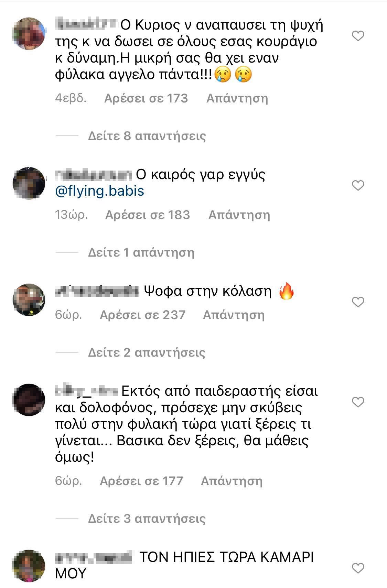Show the 2 replies under the fire comment
This screenshot has height=588, width=387.
[x=147, y=352]
